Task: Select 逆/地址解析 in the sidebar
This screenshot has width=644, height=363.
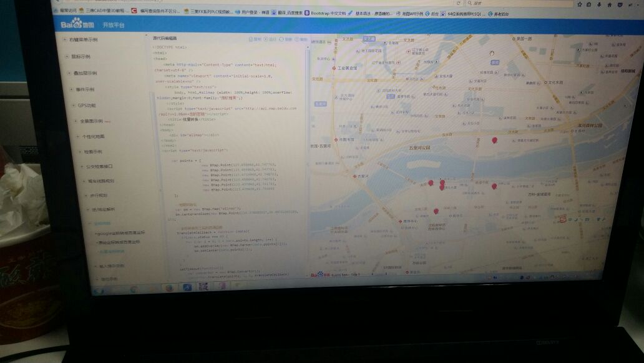Action: pos(103,209)
